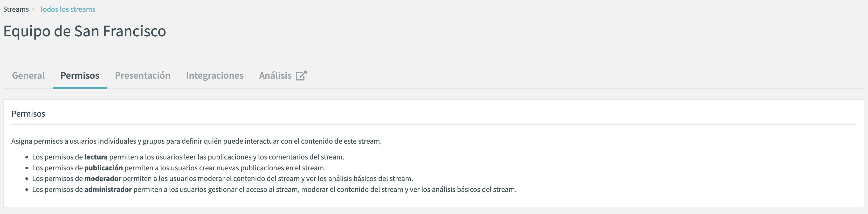Click the breadcrumb separator arrow
868x214 pixels.
coord(33,9)
